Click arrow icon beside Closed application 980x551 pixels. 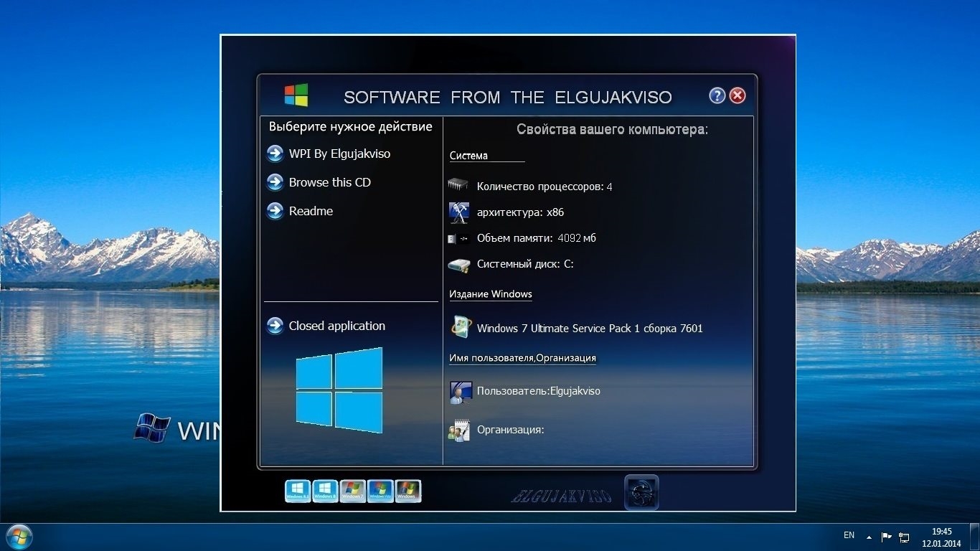[x=275, y=326]
